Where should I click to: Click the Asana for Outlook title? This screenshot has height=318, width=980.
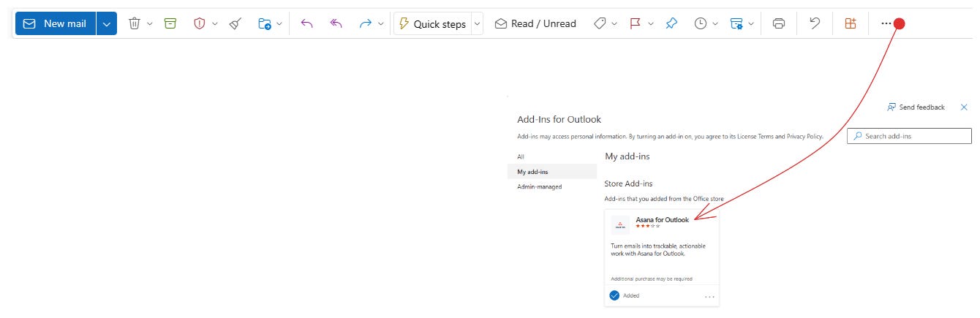(663, 219)
